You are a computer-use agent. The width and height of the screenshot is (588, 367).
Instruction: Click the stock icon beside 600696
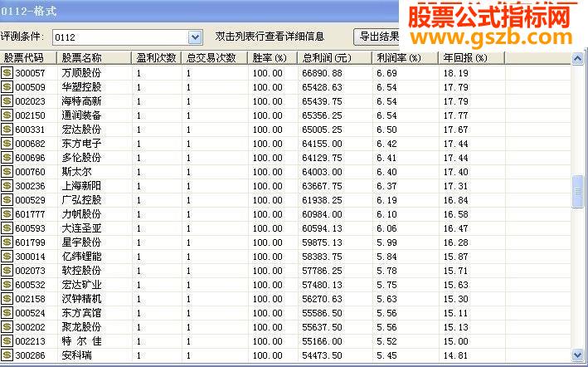[7, 158]
